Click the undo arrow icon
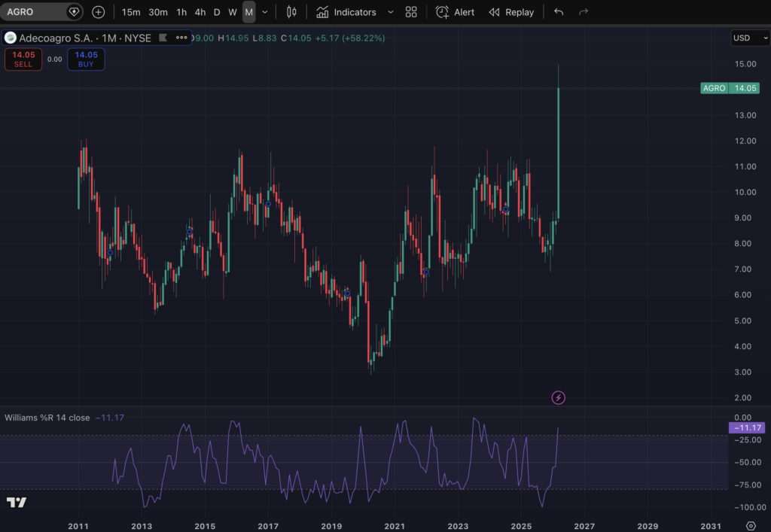This screenshot has height=532, width=771. click(558, 12)
